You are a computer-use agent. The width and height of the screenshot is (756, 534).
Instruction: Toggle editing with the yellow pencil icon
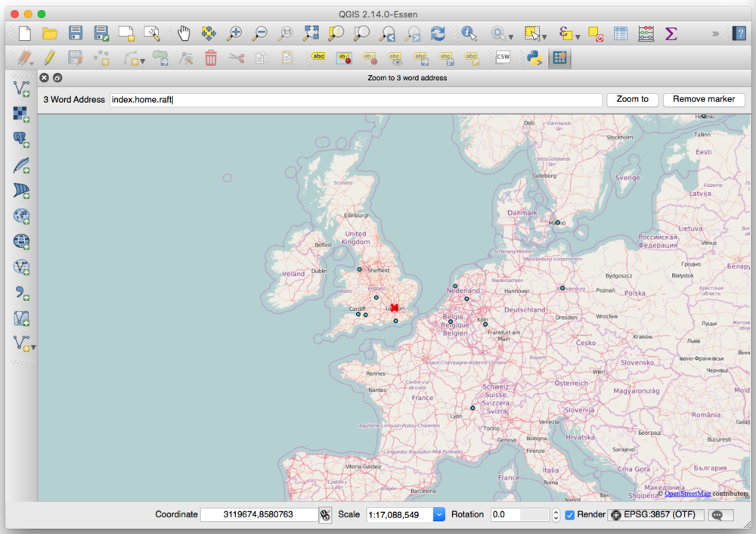coord(50,58)
